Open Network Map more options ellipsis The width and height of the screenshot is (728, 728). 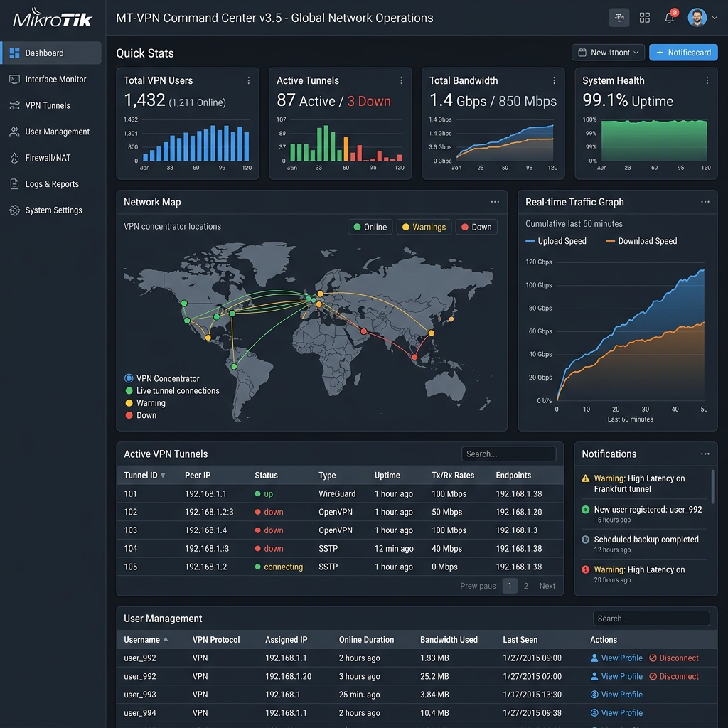coord(495,202)
